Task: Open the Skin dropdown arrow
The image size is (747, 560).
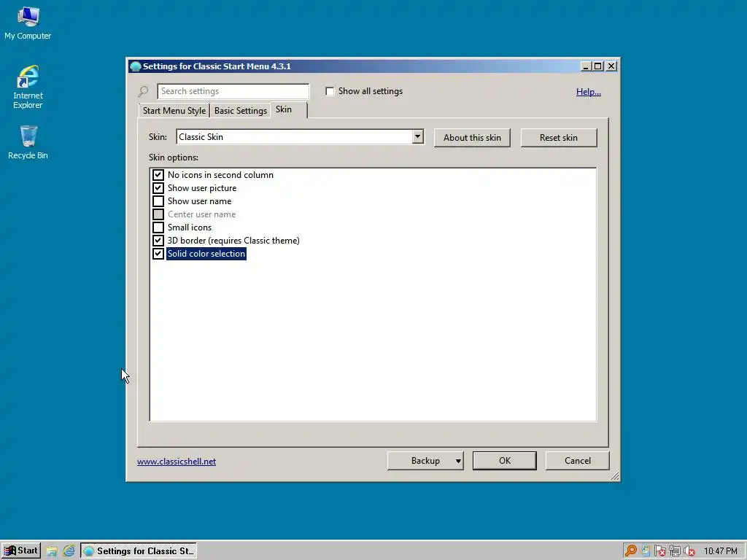Action: [418, 136]
